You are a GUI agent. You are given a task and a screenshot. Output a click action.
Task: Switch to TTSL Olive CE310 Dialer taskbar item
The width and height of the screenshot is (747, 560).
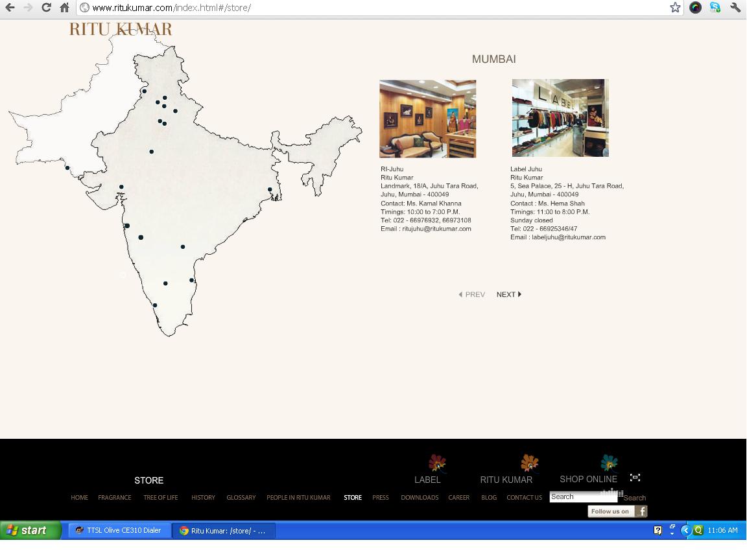119,530
